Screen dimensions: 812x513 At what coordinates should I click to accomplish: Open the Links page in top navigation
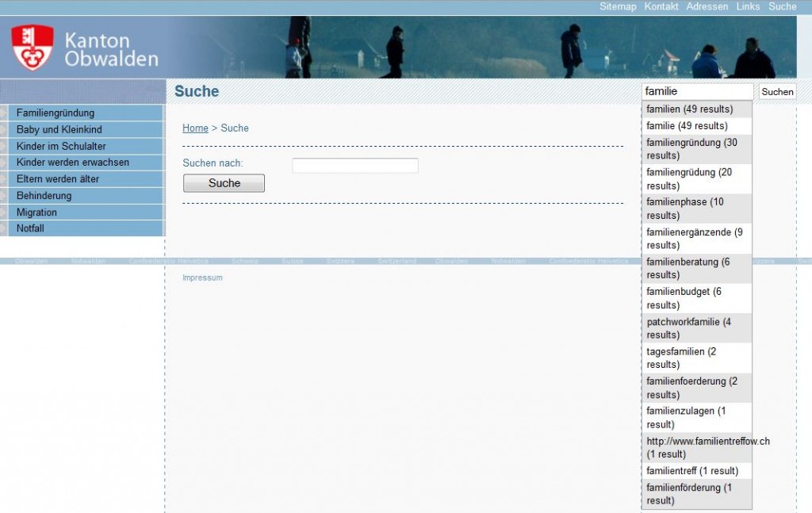[748, 6]
